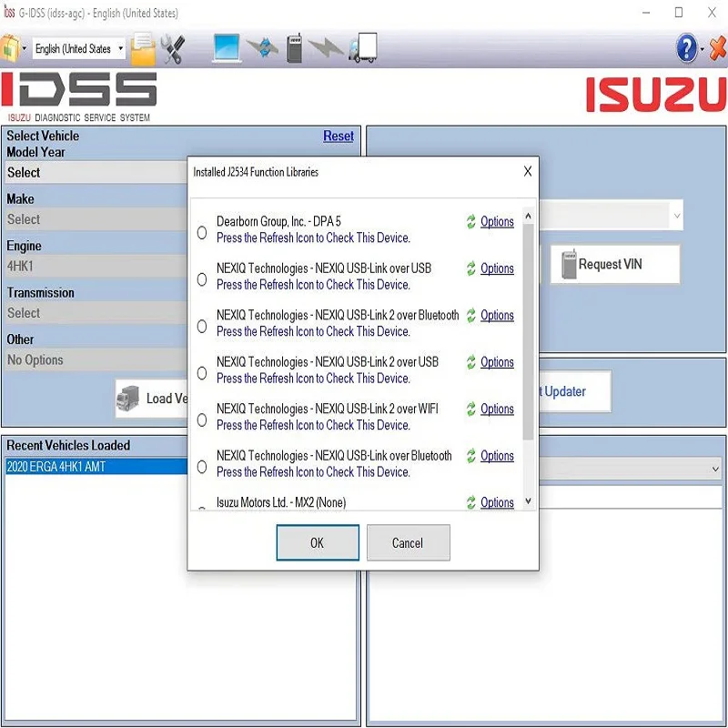728x728 pixels.
Task: Select NEXIQ USB-Link over Bluetooth radio button
Action: 202,467
